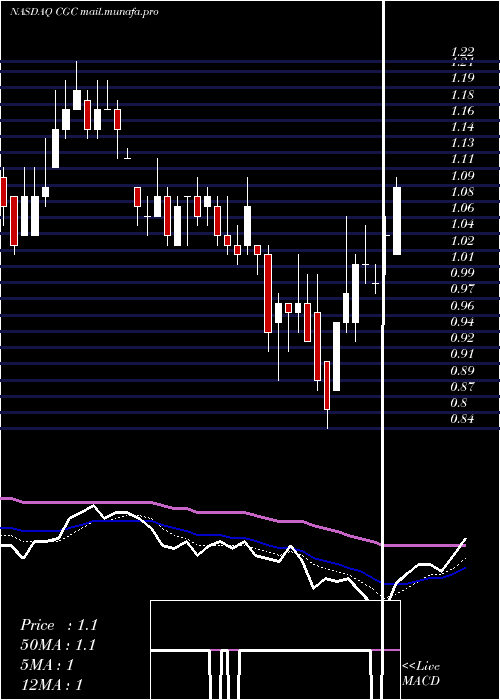The width and height of the screenshot is (500, 700).
Task: Click the 1.08 price level label
Action: (462, 192)
